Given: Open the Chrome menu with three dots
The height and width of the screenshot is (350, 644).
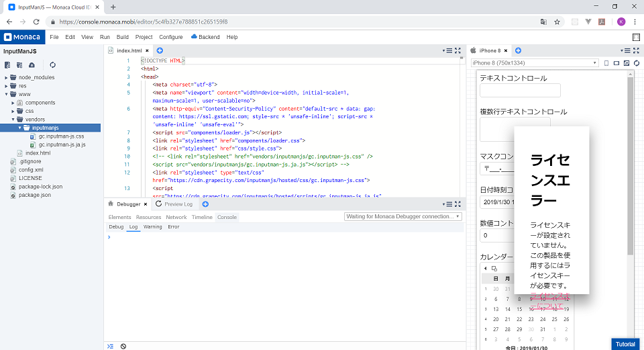Looking at the screenshot, I should coord(635,21).
